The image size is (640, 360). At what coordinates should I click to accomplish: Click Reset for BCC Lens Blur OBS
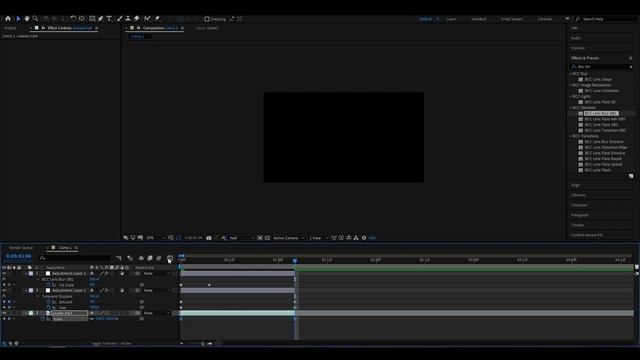point(94,280)
